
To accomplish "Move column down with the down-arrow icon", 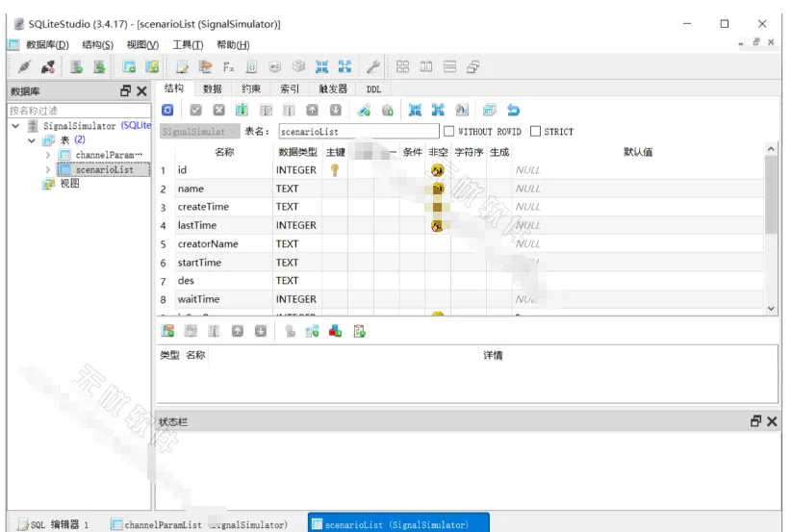I will (x=336, y=110).
